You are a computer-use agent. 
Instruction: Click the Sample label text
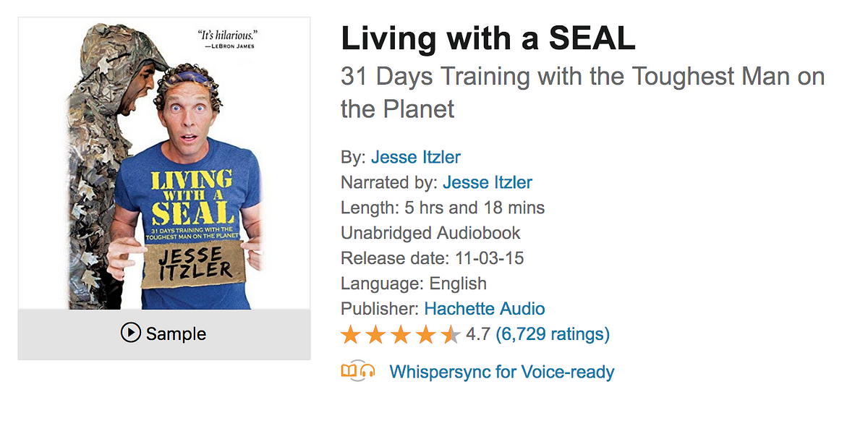tap(176, 333)
